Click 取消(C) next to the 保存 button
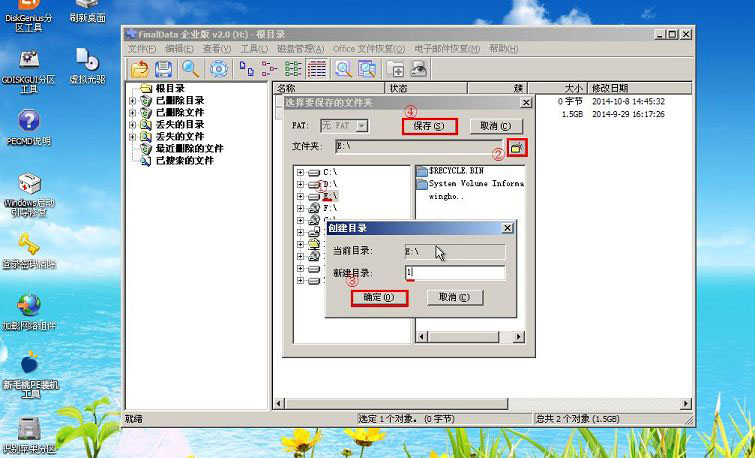The image size is (755, 458). pyautogui.click(x=496, y=126)
